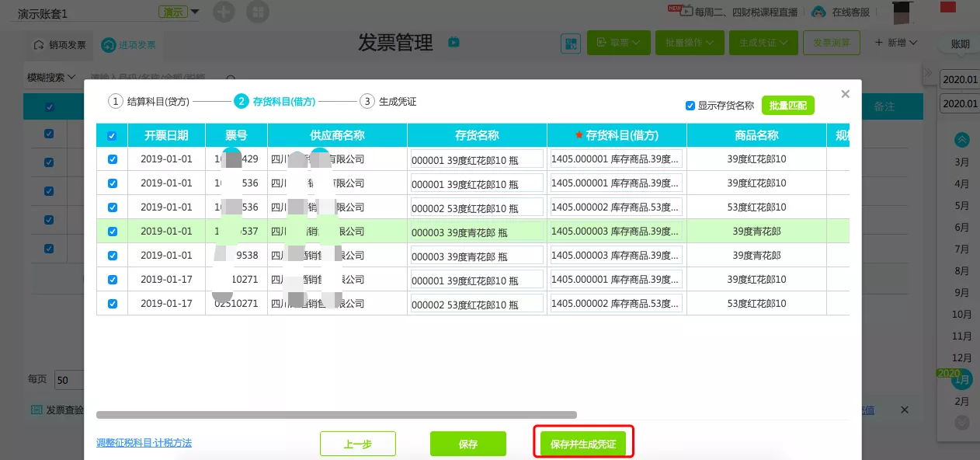Click the 供应商名称 column header
The height and width of the screenshot is (460, 980).
click(337, 135)
